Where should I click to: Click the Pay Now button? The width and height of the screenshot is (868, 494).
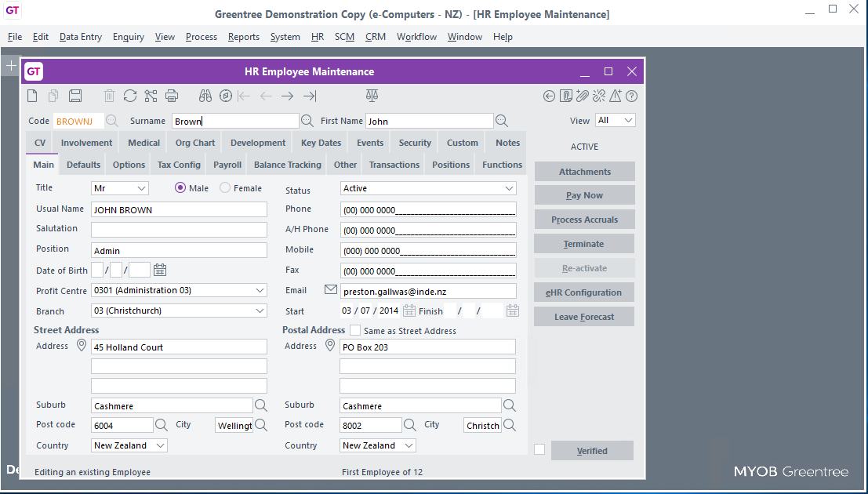tap(585, 195)
